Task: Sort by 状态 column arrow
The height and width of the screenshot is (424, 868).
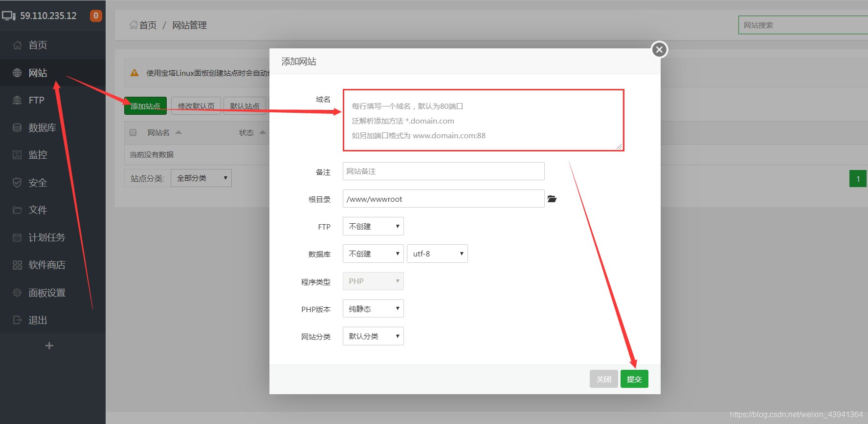Action: click(x=263, y=132)
